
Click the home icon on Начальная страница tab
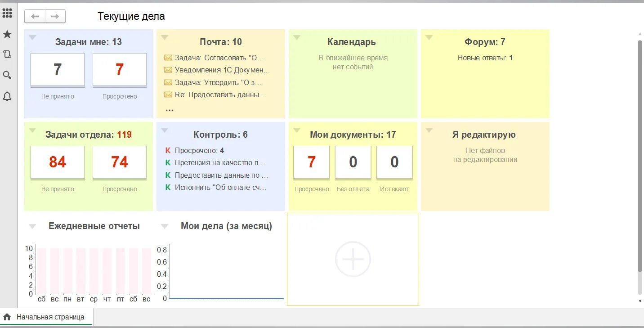tap(7, 317)
